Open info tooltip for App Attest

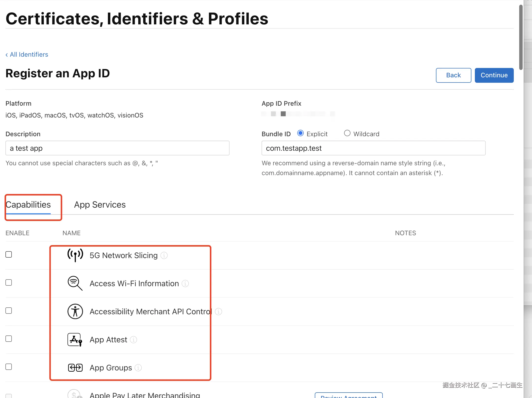click(x=133, y=340)
